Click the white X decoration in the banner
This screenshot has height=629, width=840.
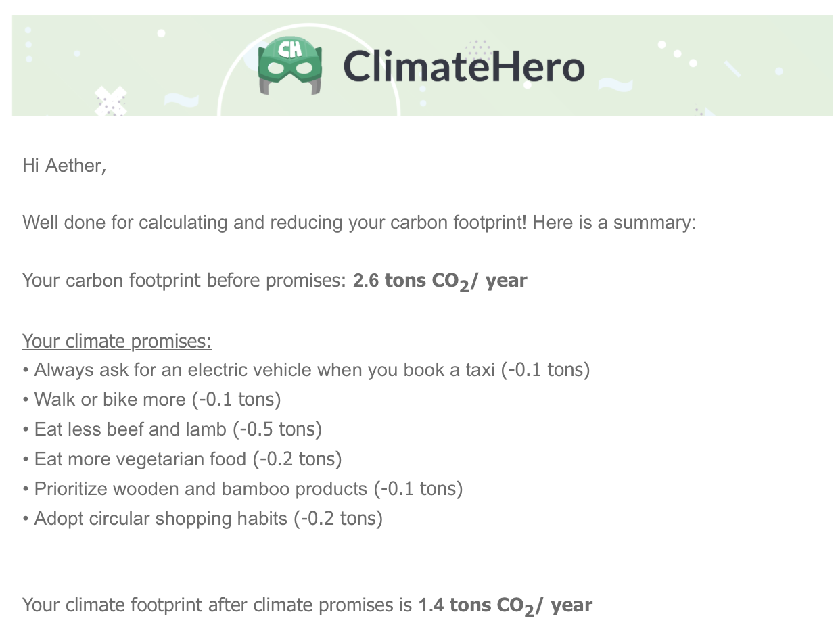coord(111,100)
